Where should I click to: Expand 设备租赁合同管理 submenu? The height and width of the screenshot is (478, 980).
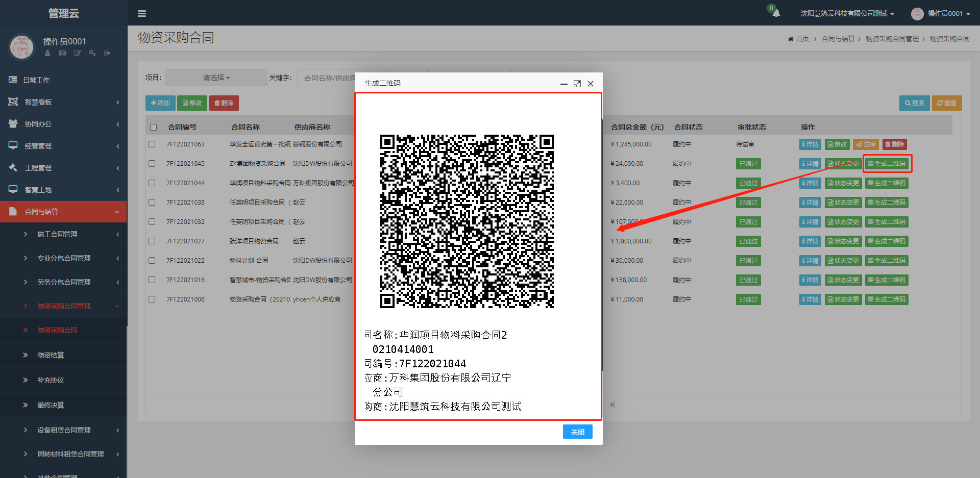[63, 430]
